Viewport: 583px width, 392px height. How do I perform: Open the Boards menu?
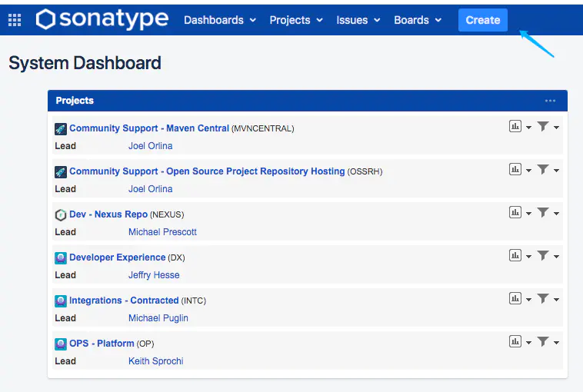[x=418, y=20]
